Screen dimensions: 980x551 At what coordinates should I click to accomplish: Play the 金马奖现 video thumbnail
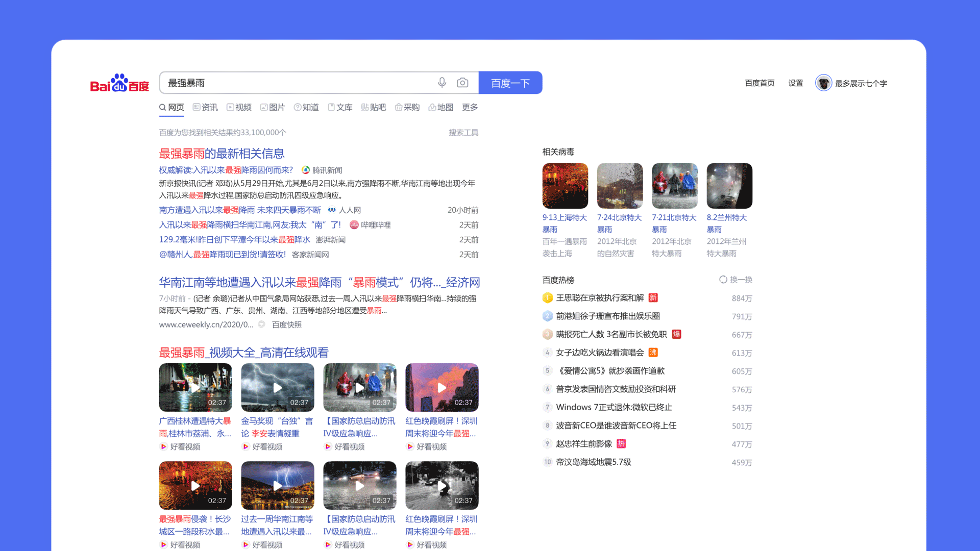(x=278, y=388)
